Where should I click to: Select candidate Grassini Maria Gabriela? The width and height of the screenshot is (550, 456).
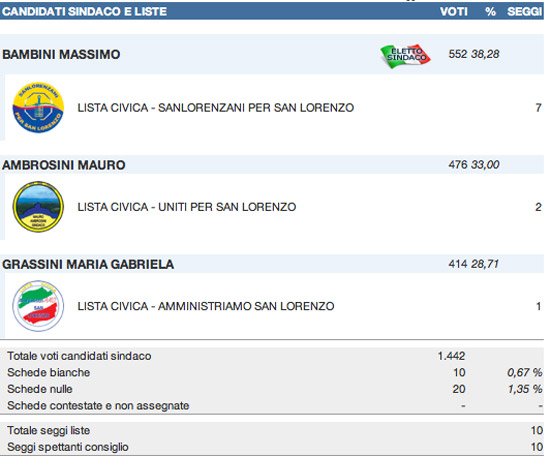(x=88, y=264)
